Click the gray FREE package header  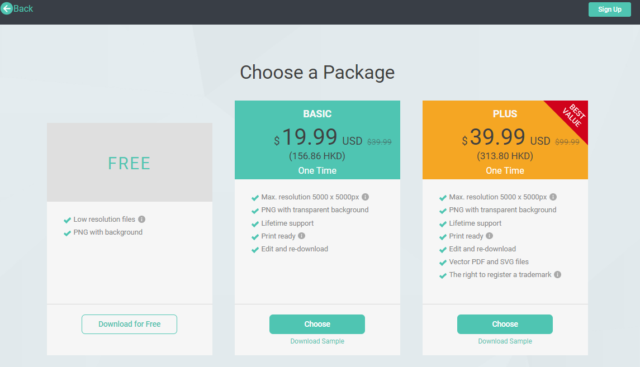pyautogui.click(x=129, y=162)
